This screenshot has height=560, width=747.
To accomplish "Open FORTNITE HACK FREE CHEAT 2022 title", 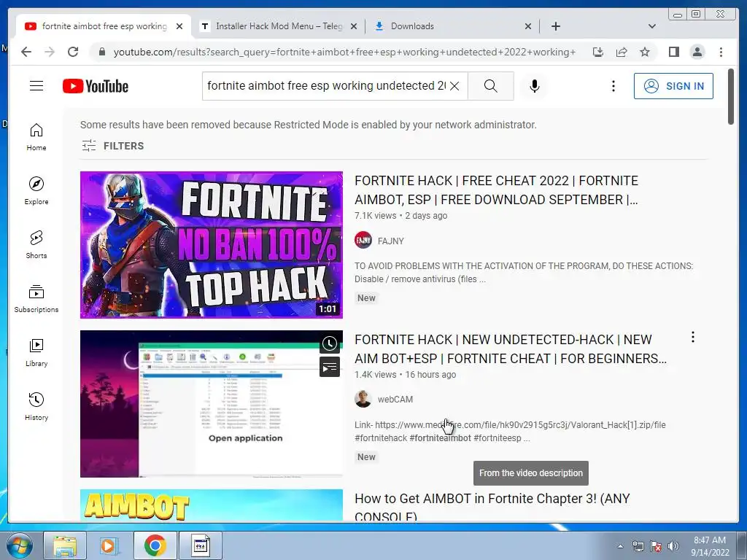I will pos(496,190).
